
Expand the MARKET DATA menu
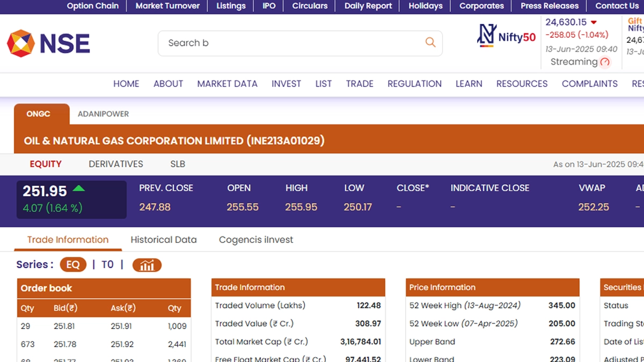point(227,84)
